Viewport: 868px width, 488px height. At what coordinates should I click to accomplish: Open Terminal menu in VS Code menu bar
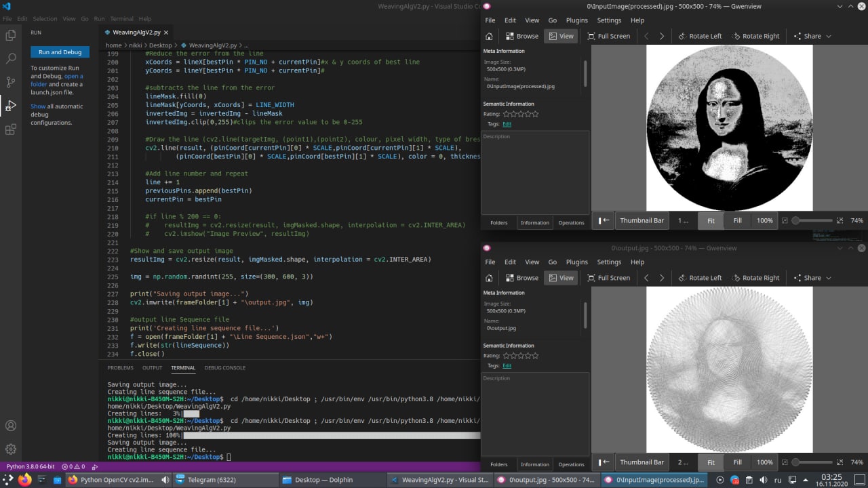[122, 19]
